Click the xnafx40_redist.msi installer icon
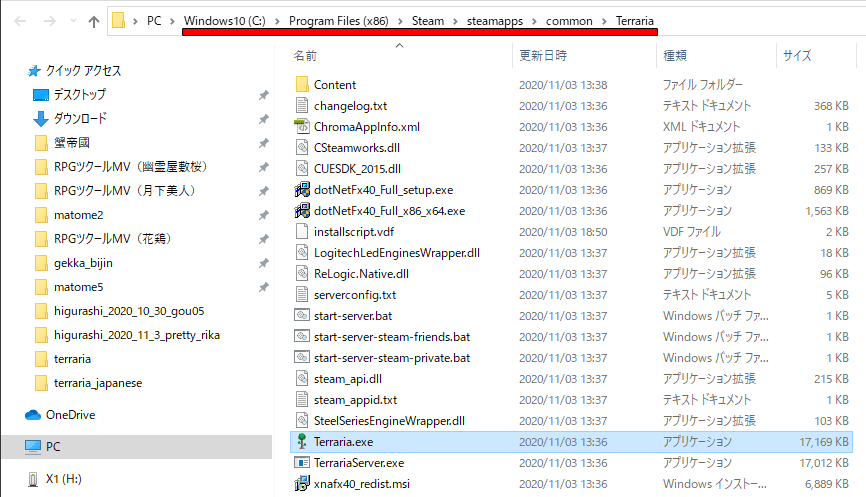 (x=302, y=483)
